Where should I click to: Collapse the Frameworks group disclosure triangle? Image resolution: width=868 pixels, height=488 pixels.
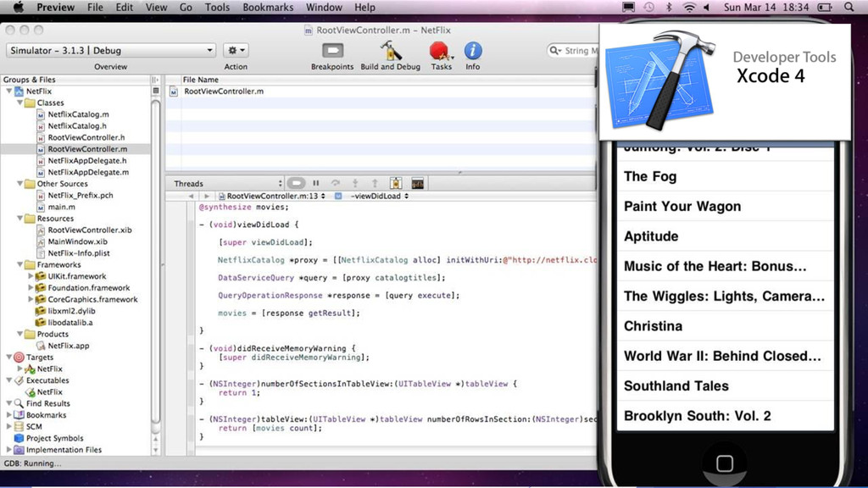tap(20, 265)
